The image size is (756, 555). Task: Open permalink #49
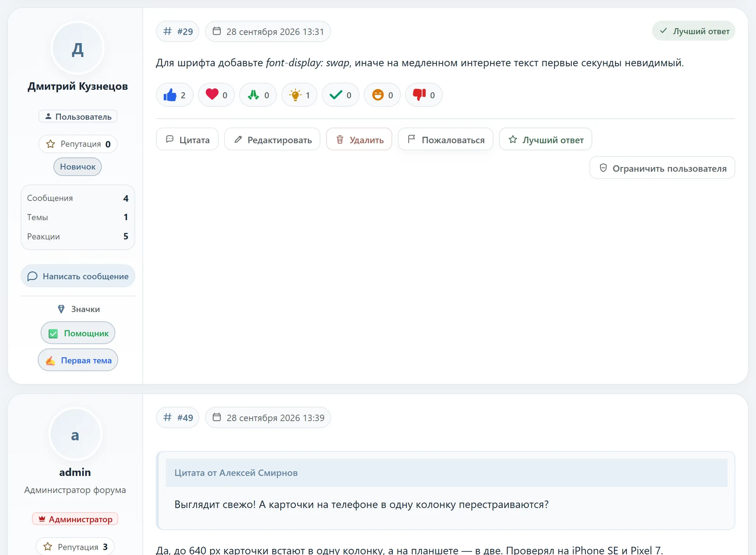tap(178, 418)
